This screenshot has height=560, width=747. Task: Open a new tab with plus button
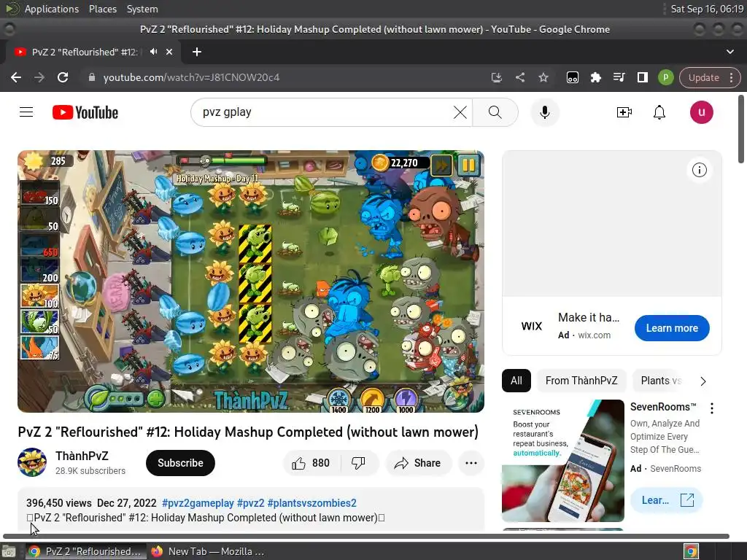(x=197, y=52)
